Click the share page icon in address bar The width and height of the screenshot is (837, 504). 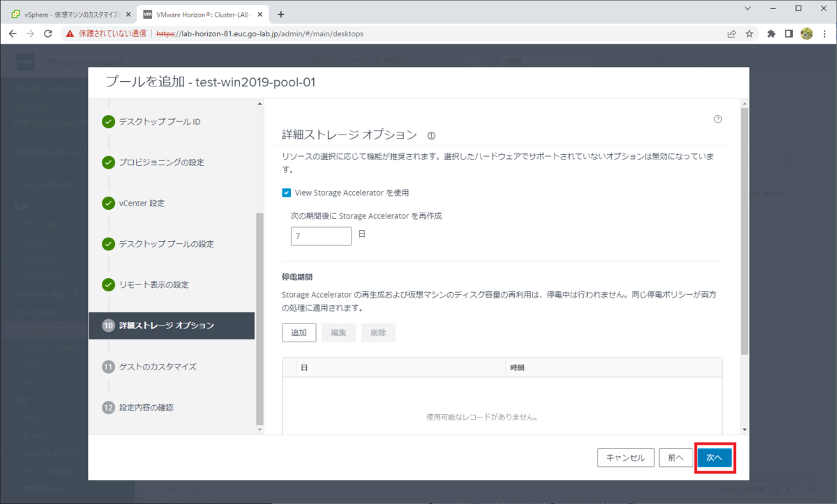pyautogui.click(x=731, y=33)
